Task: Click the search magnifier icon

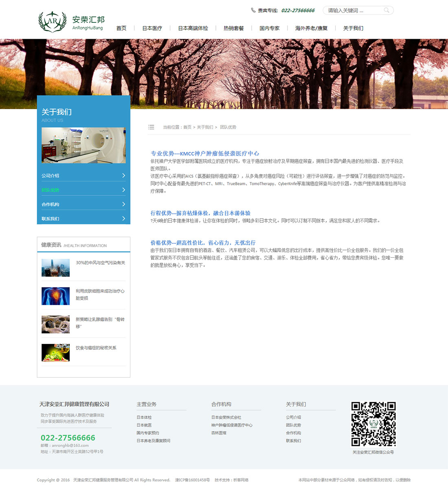Action: click(387, 10)
